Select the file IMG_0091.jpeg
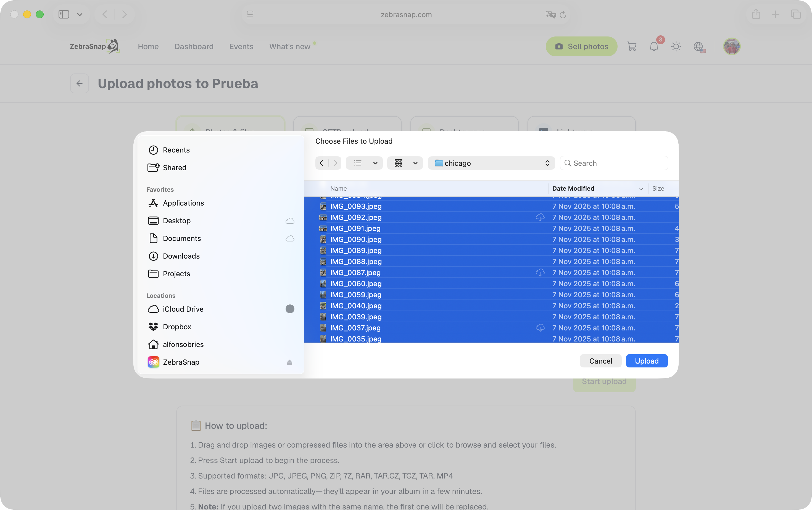 click(491, 228)
